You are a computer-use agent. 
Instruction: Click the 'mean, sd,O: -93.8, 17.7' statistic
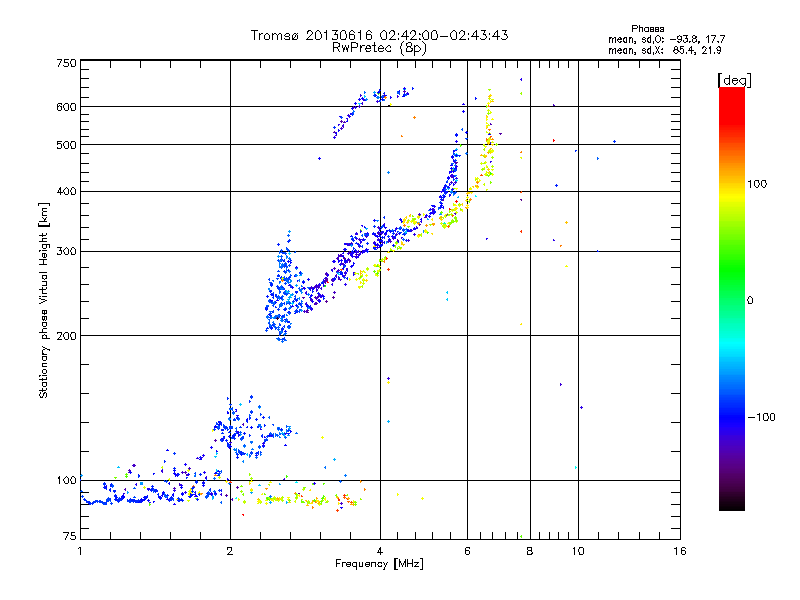pyautogui.click(x=666, y=39)
